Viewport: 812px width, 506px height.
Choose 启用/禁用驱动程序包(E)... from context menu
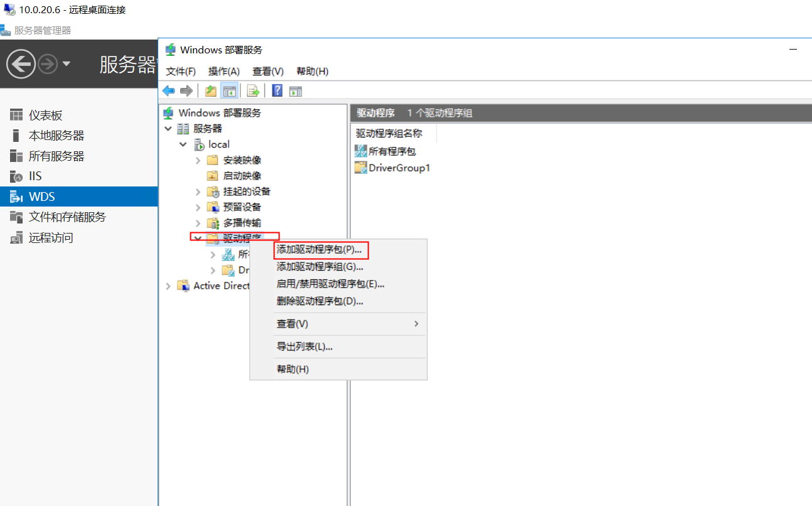338,284
